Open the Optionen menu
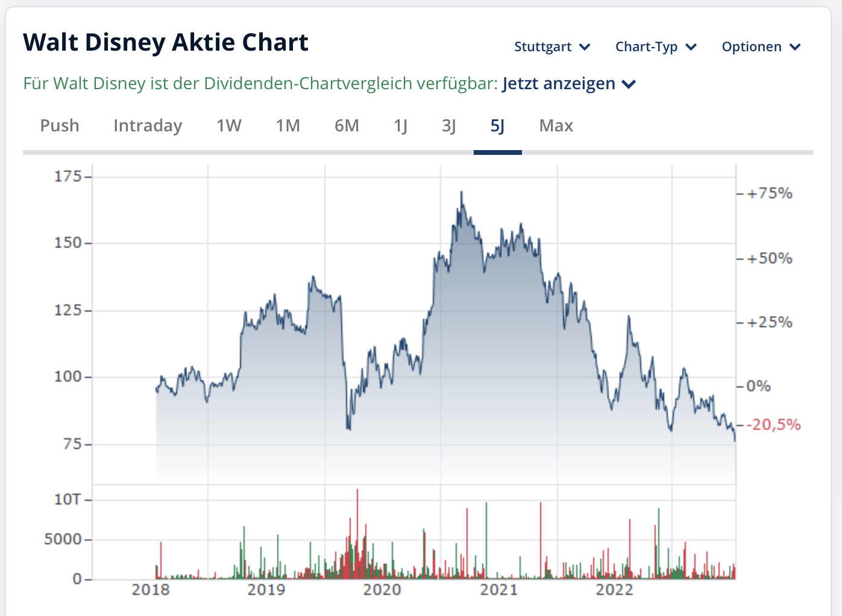The image size is (842, 616). coord(760,47)
